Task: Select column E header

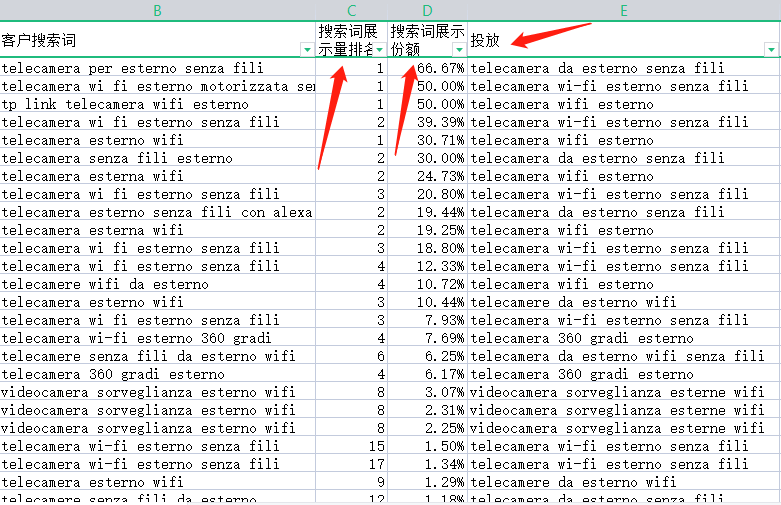Action: [623, 10]
